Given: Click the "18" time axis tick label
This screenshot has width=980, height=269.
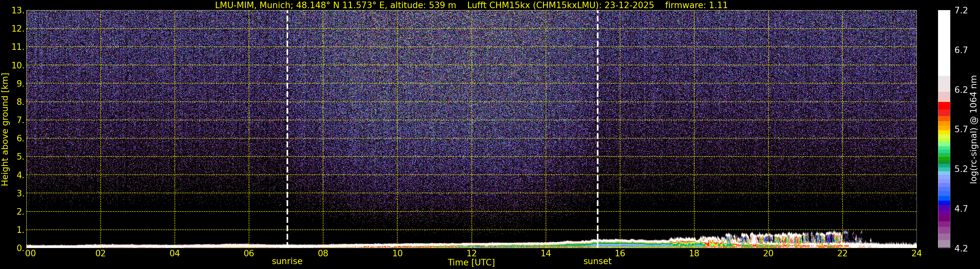Looking at the screenshot, I should (x=694, y=253).
